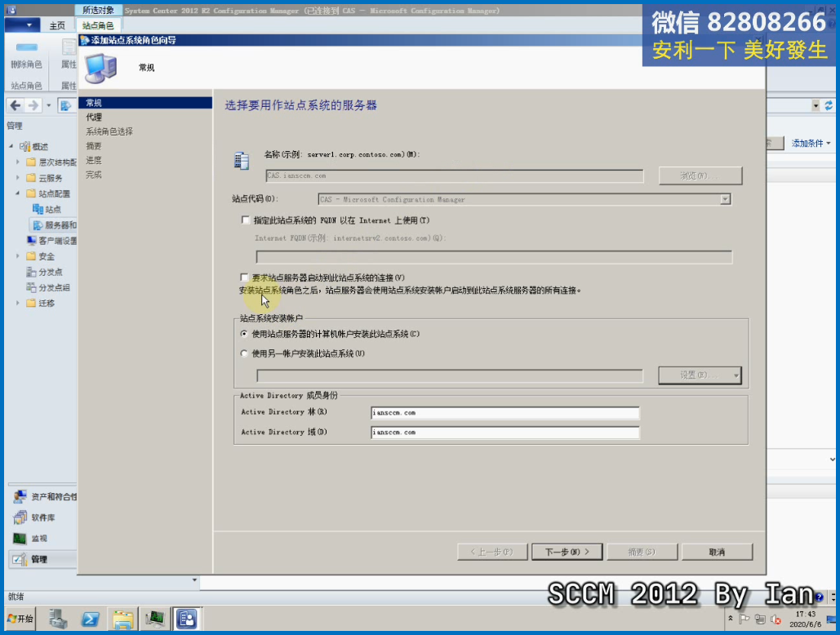Switch to the 站点角色 ribbon tab
The image size is (840, 635).
[x=97, y=25]
